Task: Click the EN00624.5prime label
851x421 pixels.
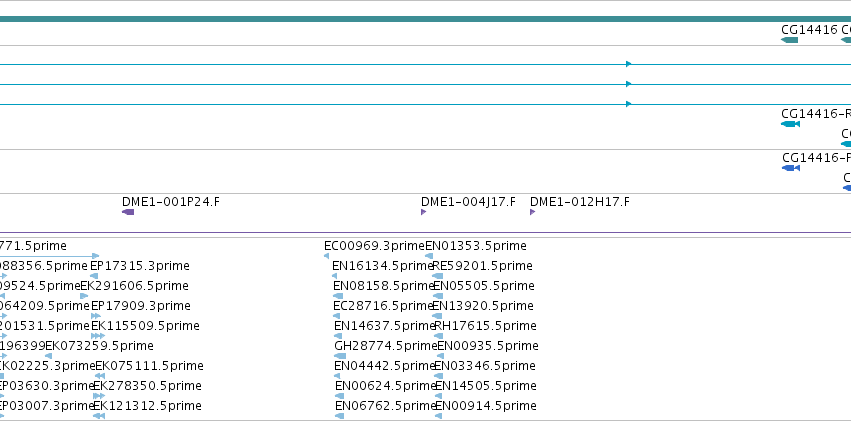Action: (x=386, y=386)
